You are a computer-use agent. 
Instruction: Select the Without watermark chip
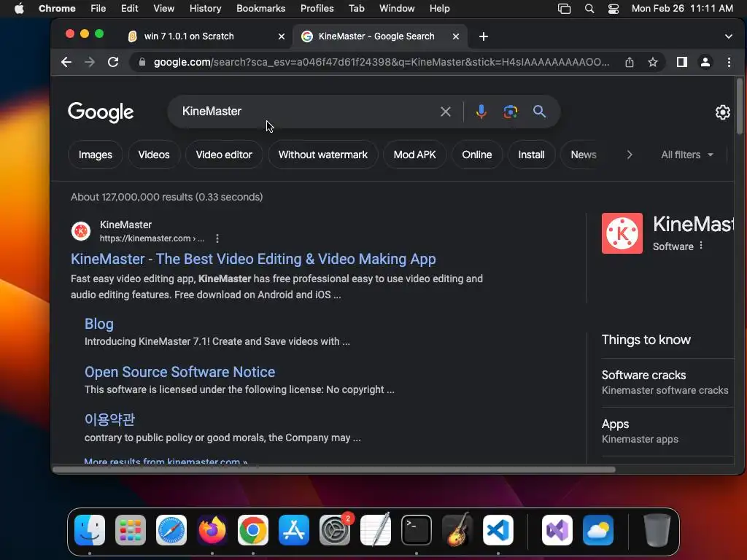tap(323, 155)
